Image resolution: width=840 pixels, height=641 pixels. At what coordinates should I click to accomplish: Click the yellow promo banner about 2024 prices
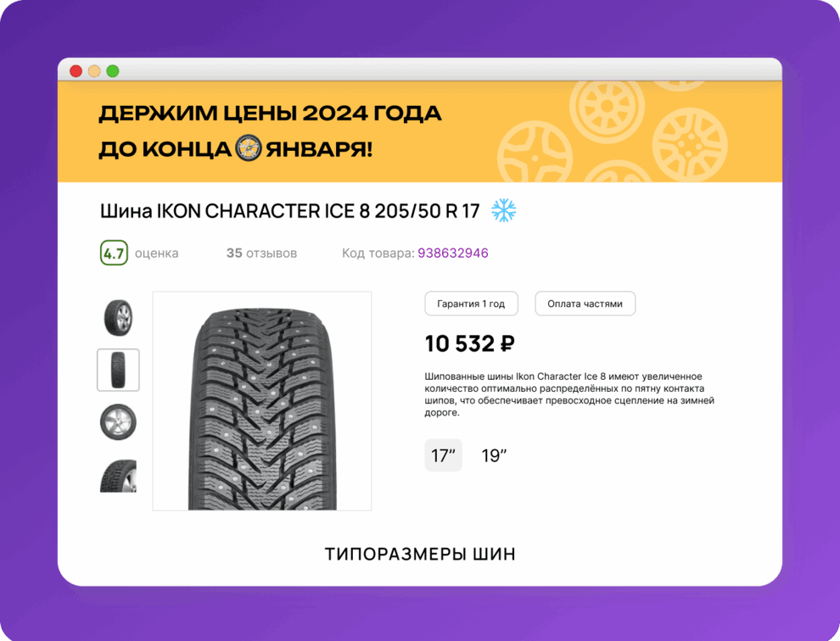[420, 131]
